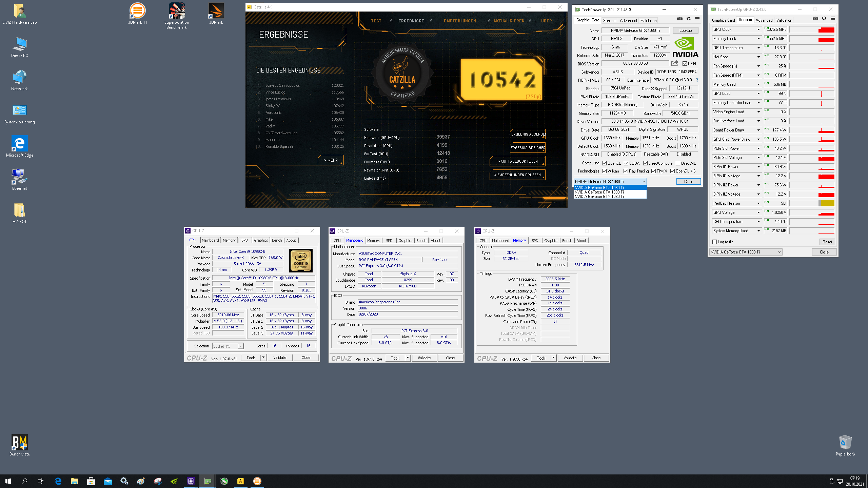Toggle the CUDA checkbox
Screen dimensions: 868x488
click(x=626, y=163)
